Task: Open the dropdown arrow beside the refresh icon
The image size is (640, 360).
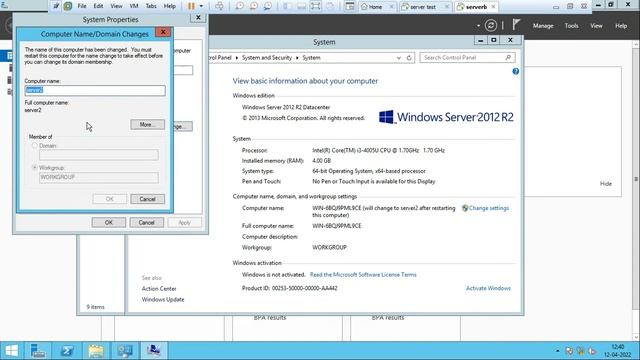Action: tap(478, 26)
